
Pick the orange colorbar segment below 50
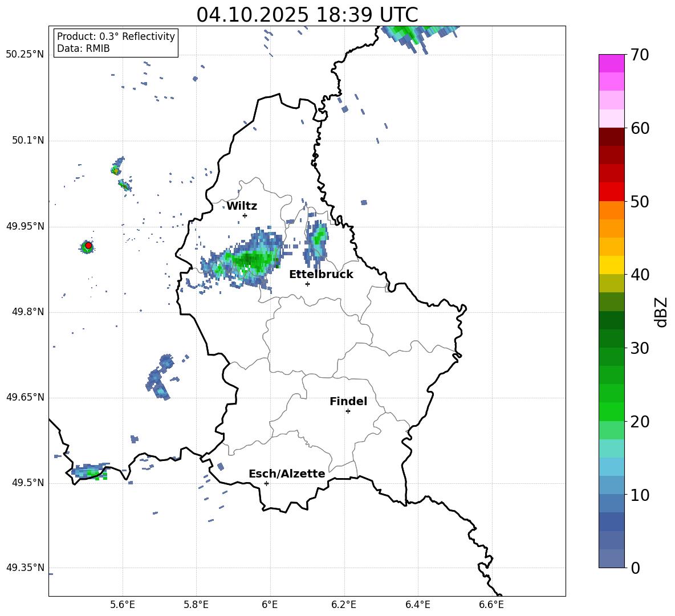pos(612,210)
